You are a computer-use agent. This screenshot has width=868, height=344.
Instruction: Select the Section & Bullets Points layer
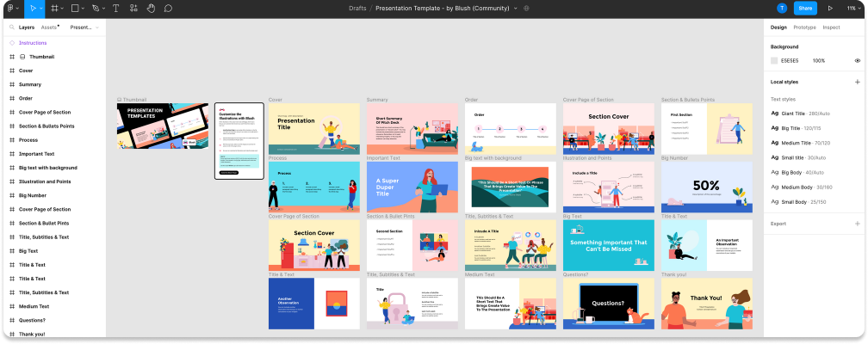click(x=54, y=126)
